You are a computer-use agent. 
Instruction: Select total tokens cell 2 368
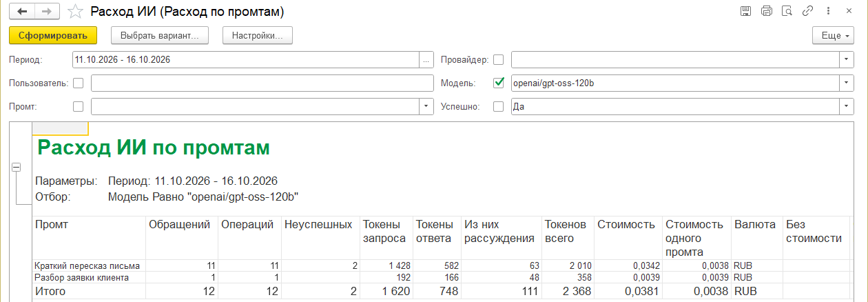click(568, 292)
